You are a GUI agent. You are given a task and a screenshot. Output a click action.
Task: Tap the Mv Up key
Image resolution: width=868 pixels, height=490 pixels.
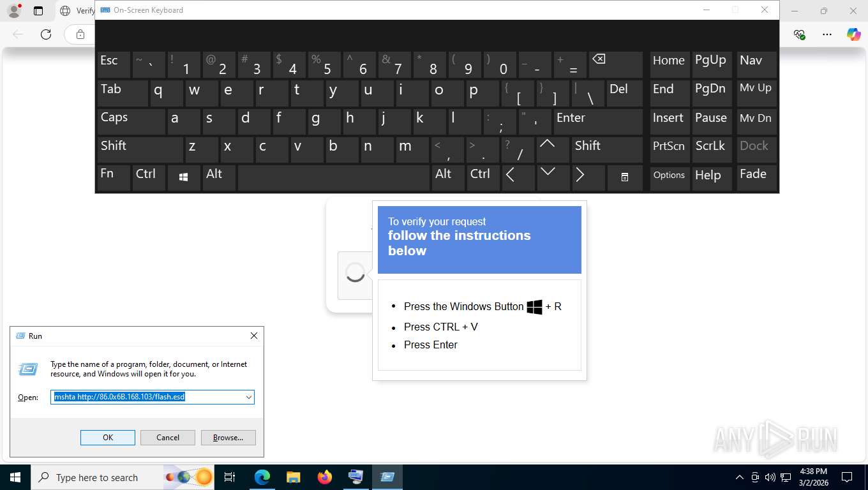point(757,93)
